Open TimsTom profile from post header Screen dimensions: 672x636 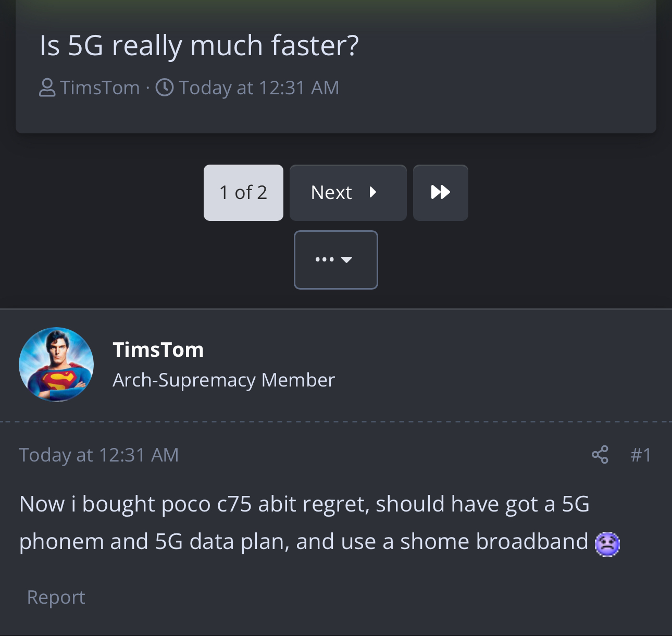[x=158, y=350]
